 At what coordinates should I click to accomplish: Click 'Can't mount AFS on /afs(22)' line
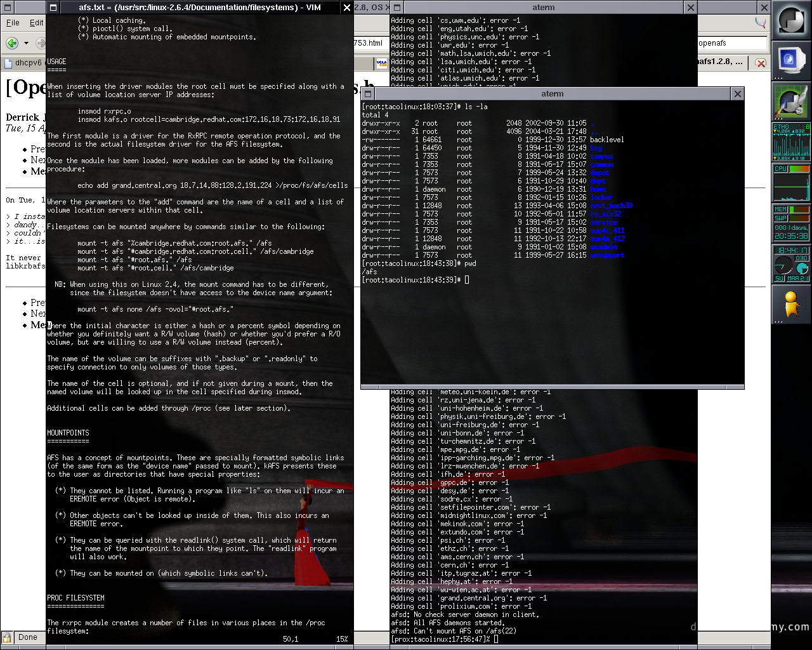(454, 631)
